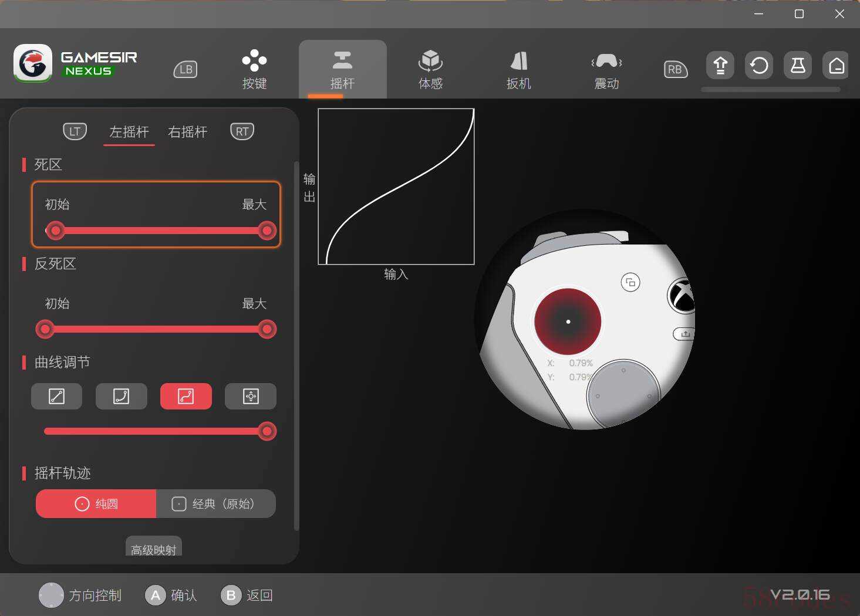Choose 经典(原始) stick trajectory

[x=216, y=503]
